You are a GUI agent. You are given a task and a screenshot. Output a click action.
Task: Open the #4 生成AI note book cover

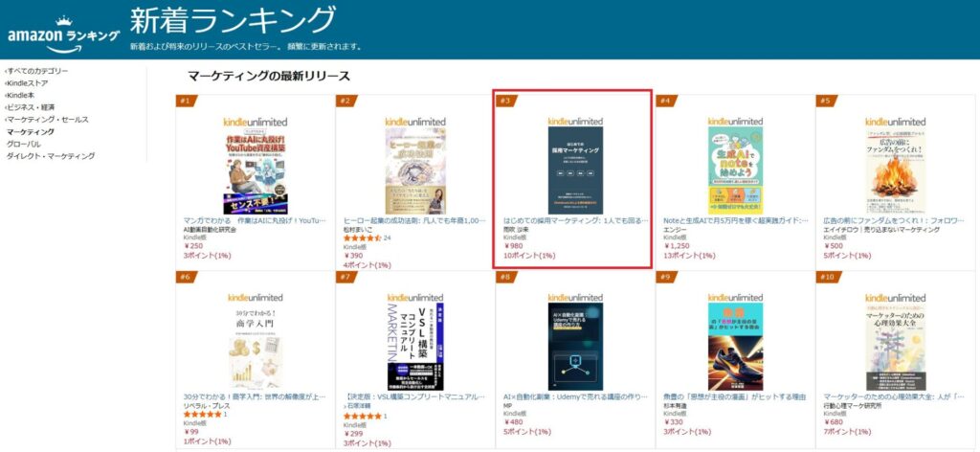coord(735,170)
